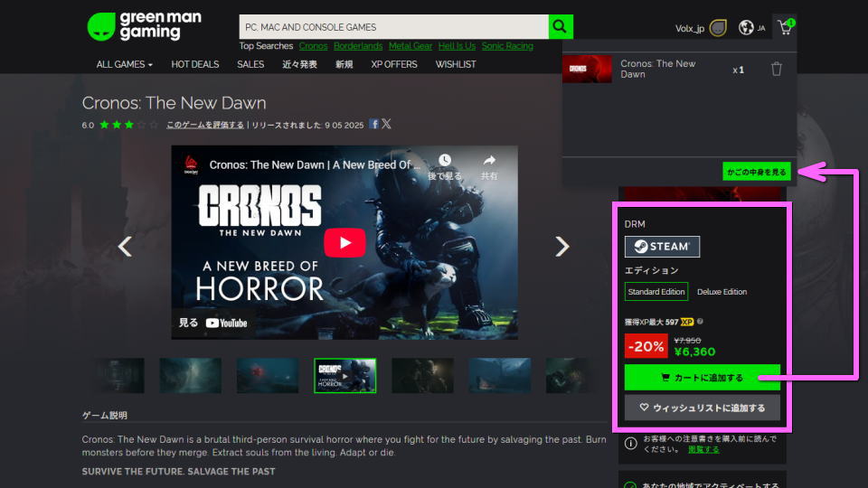Click the Watch Later clock icon

click(445, 161)
